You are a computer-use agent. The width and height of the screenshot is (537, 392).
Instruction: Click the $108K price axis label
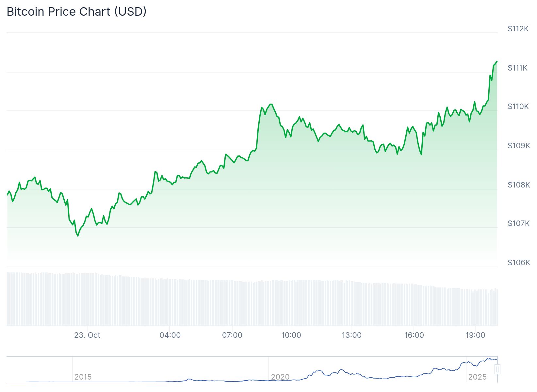point(519,185)
